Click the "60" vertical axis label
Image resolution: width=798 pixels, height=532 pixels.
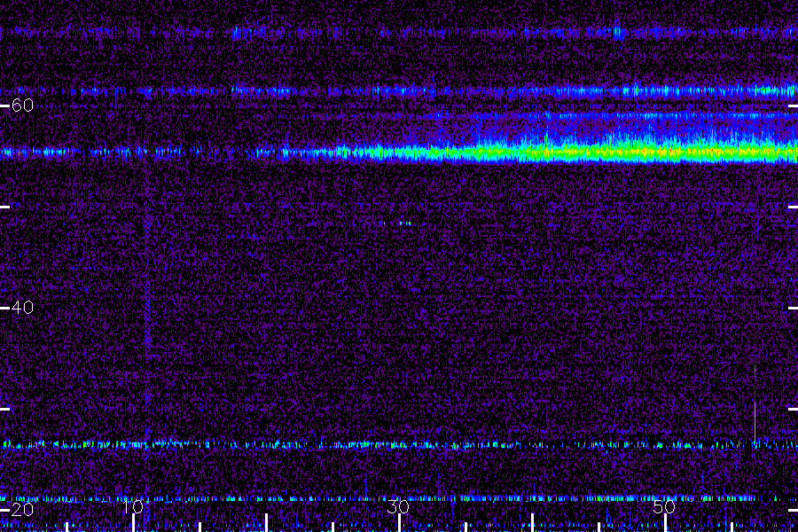point(22,106)
